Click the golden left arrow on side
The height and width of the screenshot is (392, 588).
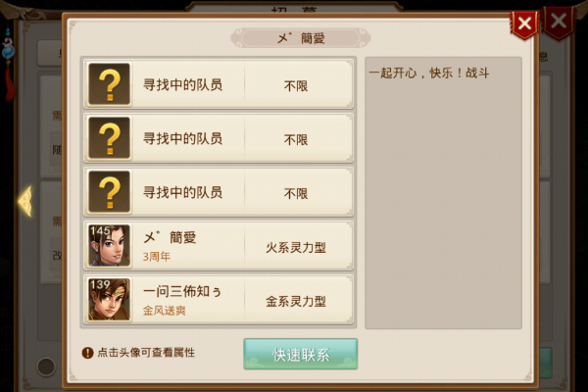coord(25,201)
